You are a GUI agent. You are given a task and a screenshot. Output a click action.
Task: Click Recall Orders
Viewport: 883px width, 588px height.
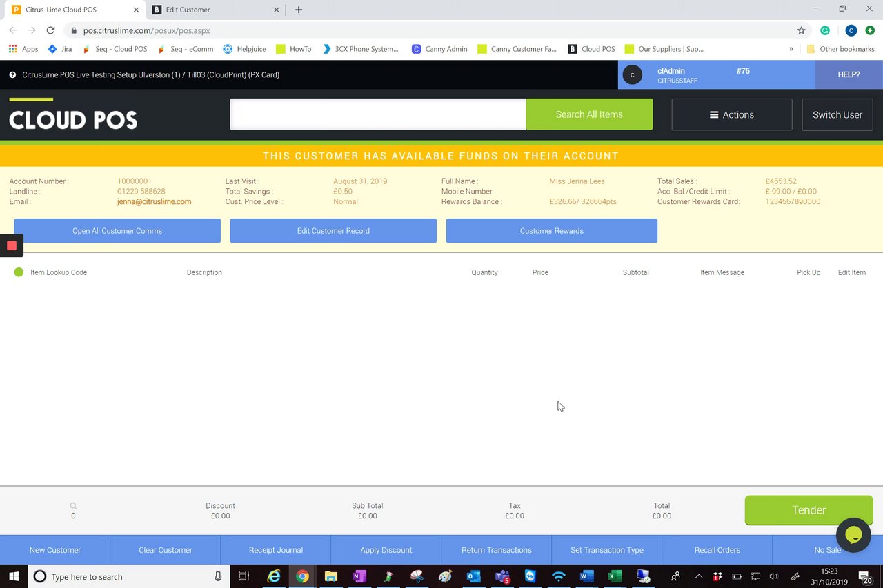coord(717,550)
